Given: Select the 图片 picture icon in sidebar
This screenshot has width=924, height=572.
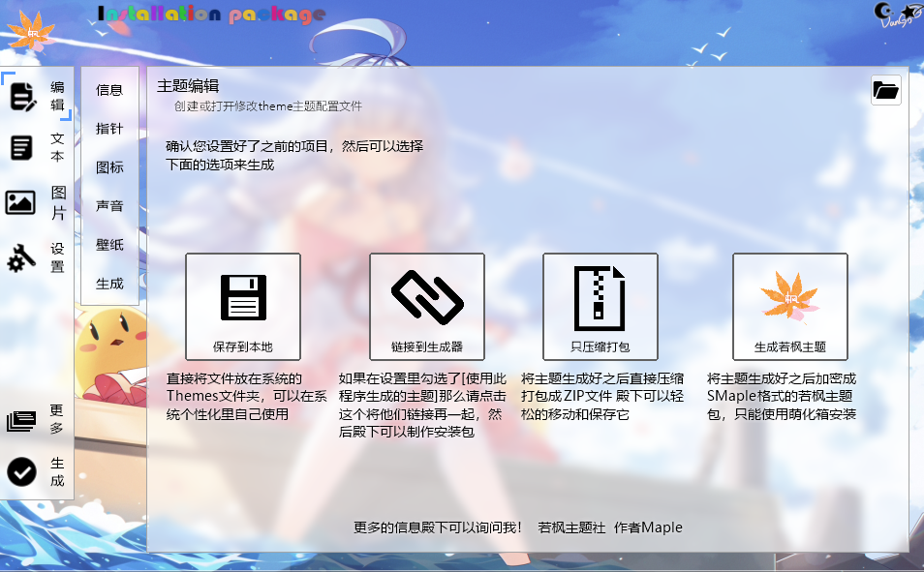Looking at the screenshot, I should pyautogui.click(x=20, y=202).
